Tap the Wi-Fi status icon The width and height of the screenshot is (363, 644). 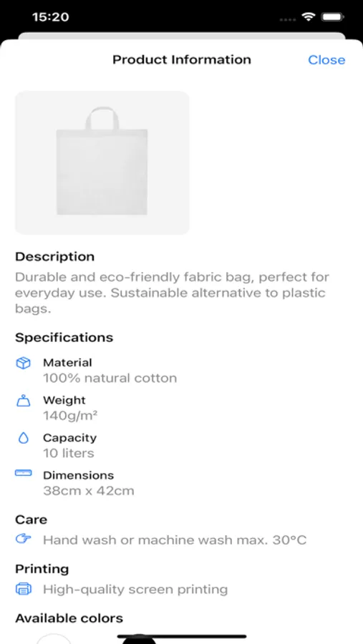(x=307, y=17)
